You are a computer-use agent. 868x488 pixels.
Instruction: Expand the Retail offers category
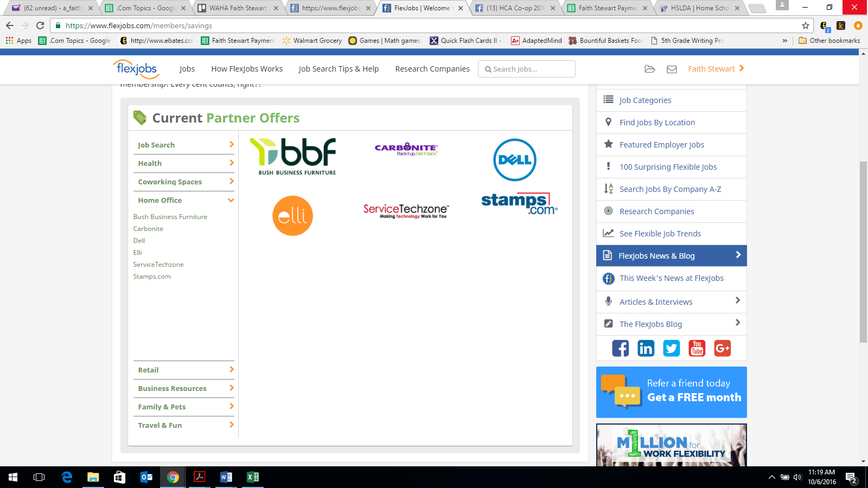coord(184,370)
